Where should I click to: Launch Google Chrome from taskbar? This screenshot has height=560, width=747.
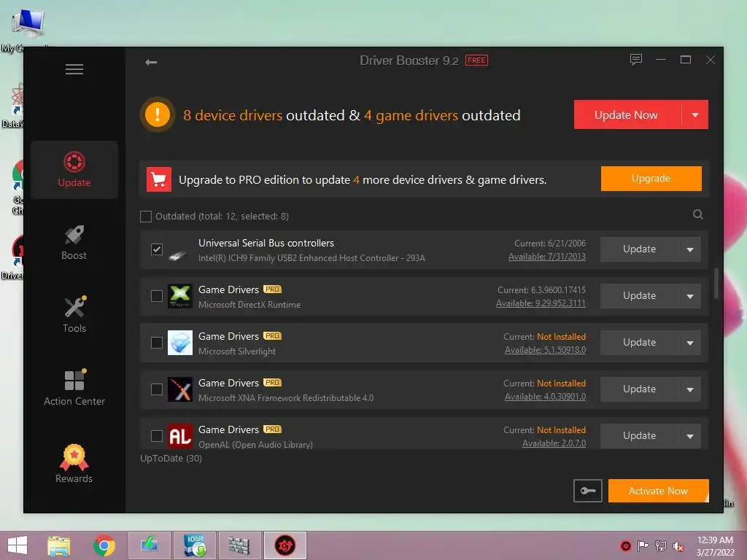tap(104, 545)
